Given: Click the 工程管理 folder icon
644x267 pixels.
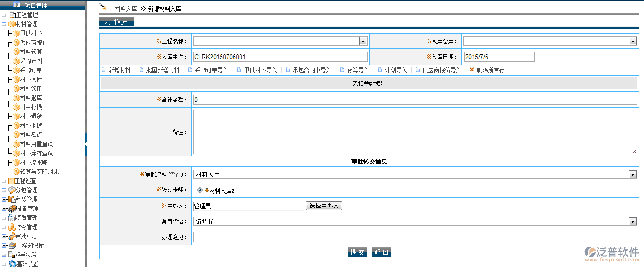Looking at the screenshot, I should click(x=12, y=15).
